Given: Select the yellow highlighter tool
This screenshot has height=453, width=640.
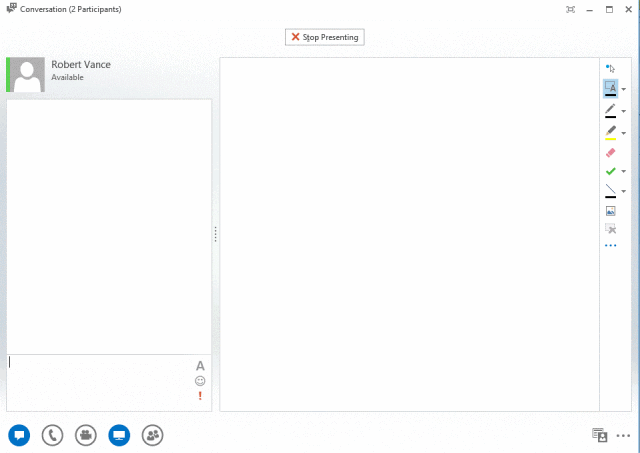Looking at the screenshot, I should pyautogui.click(x=610, y=133).
